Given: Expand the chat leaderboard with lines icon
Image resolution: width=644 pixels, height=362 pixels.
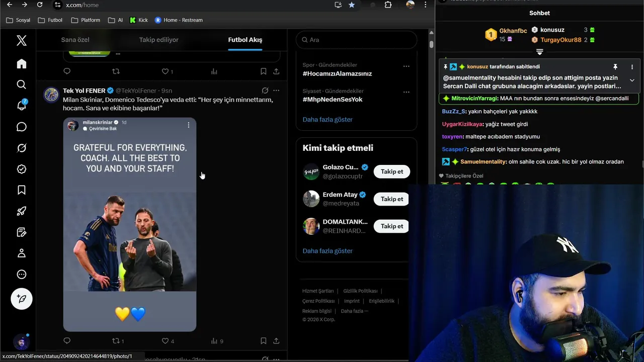Looking at the screenshot, I should [x=539, y=52].
